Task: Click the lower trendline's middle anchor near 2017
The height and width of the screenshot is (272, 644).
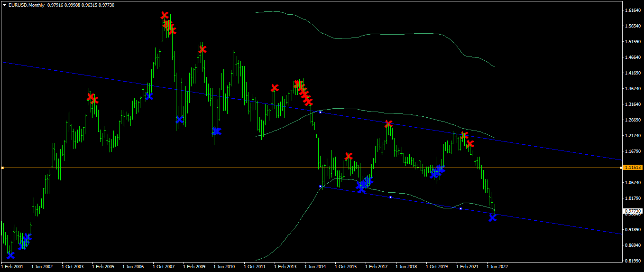Action: (x=390, y=197)
